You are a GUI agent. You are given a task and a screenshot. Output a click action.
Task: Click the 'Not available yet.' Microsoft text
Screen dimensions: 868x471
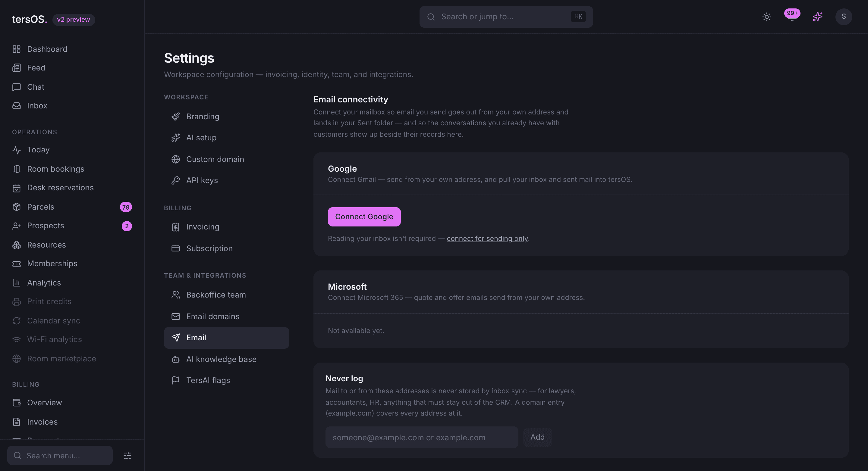click(356, 331)
